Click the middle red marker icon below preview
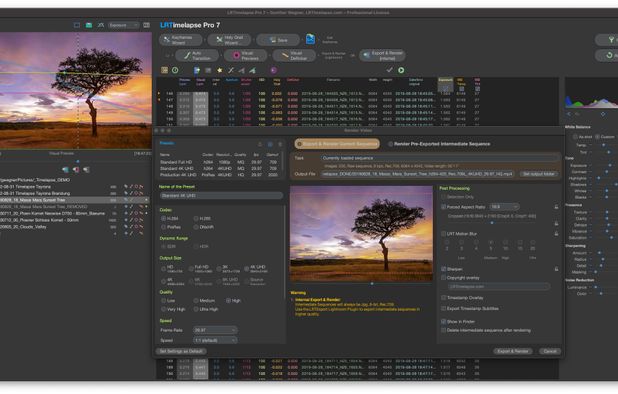 coord(76,169)
